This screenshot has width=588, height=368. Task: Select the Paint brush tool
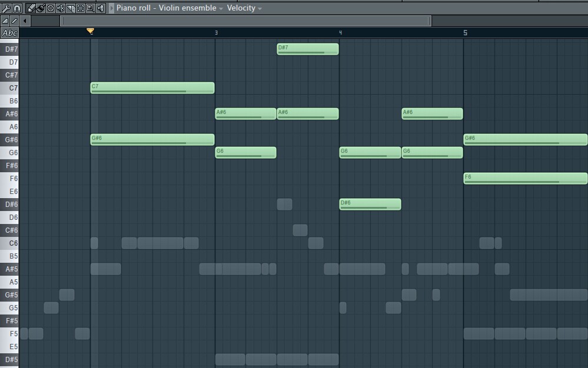(41, 8)
